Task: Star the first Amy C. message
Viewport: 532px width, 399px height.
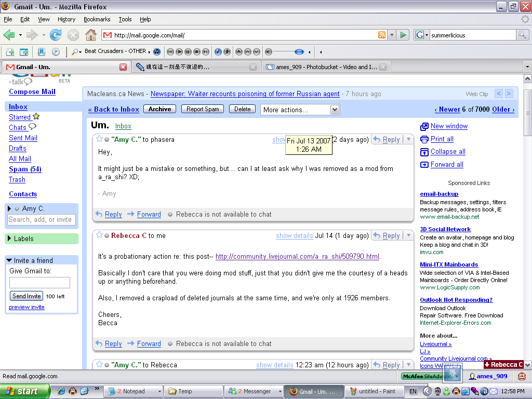Action: click(x=99, y=139)
